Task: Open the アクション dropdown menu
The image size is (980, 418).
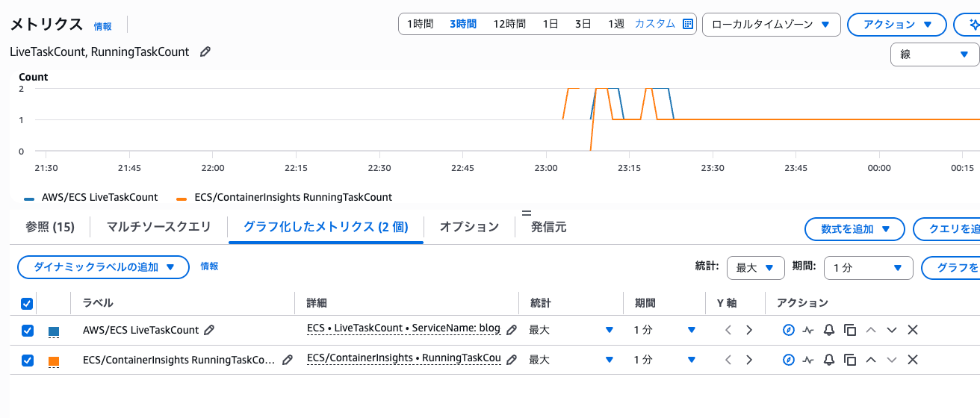Action: coord(898,24)
